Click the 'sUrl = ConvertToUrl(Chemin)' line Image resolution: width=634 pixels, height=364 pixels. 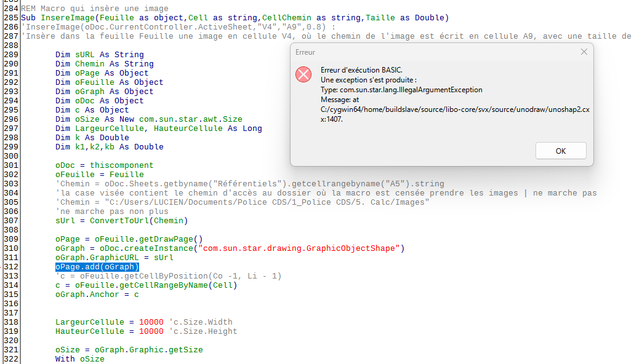click(122, 221)
